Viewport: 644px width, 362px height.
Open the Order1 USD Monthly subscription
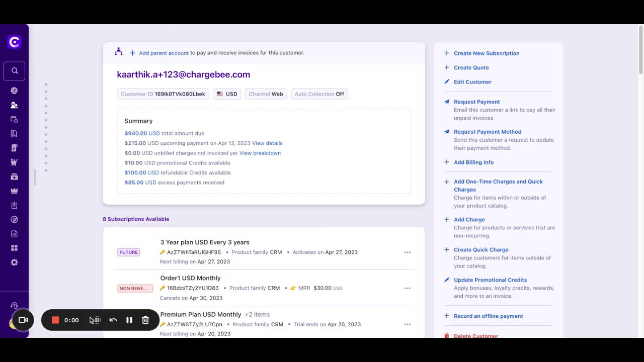190,278
